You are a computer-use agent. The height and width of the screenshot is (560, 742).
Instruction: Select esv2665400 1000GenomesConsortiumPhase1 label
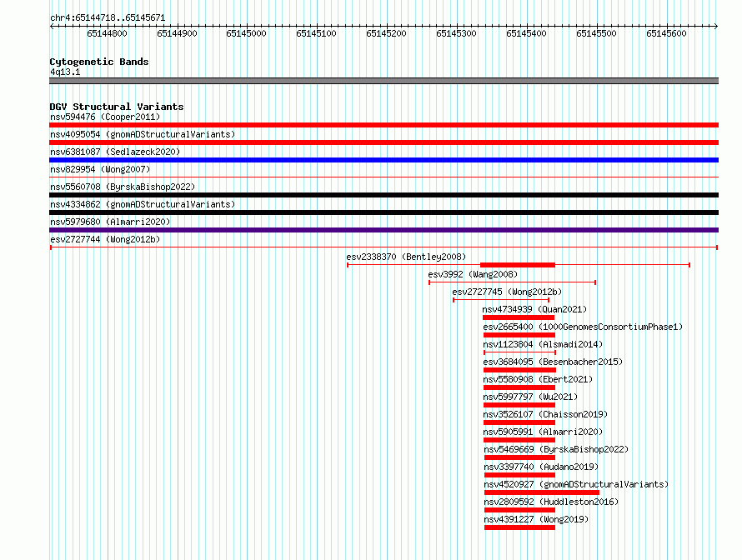pos(583,327)
